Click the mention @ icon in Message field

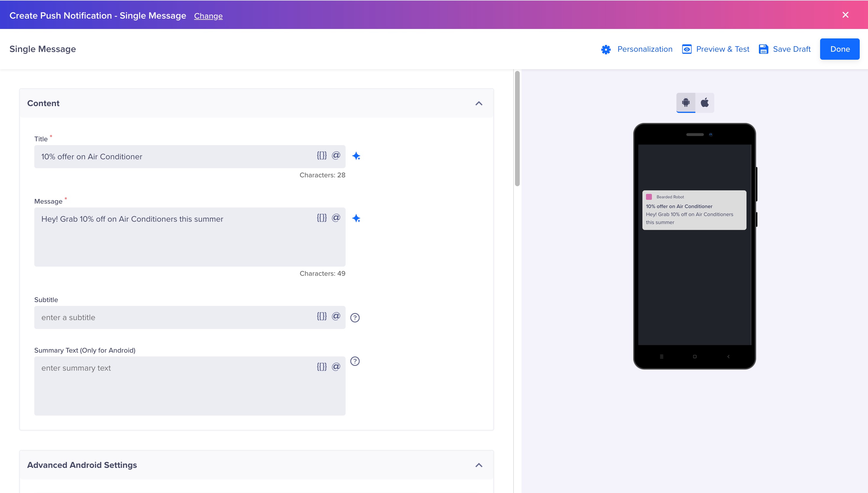click(336, 218)
